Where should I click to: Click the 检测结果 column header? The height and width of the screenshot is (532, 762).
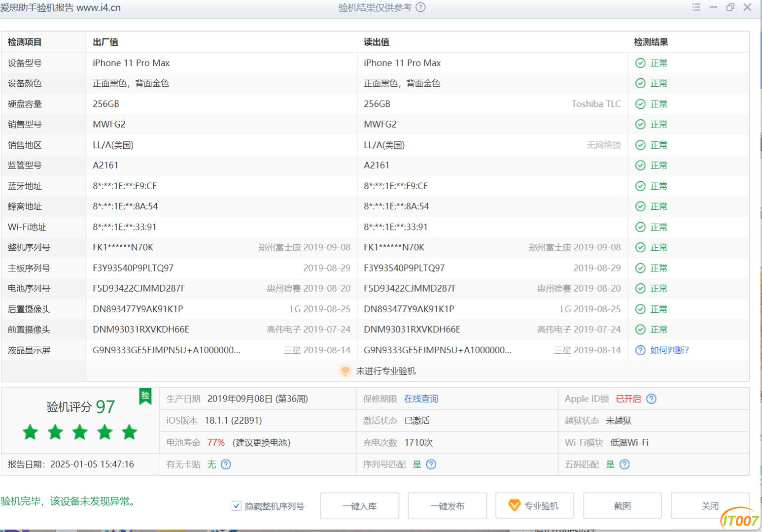point(651,42)
